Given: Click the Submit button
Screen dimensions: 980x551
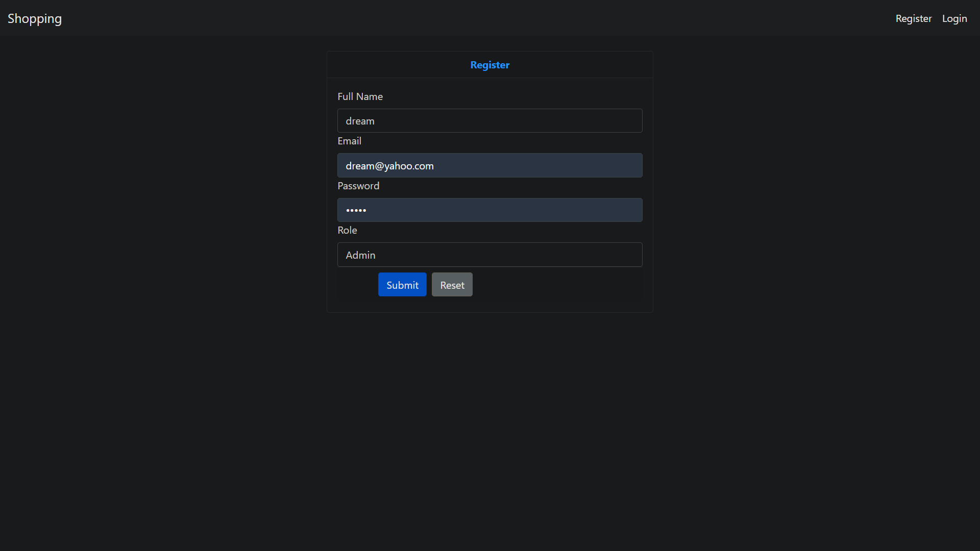Looking at the screenshot, I should tap(402, 284).
